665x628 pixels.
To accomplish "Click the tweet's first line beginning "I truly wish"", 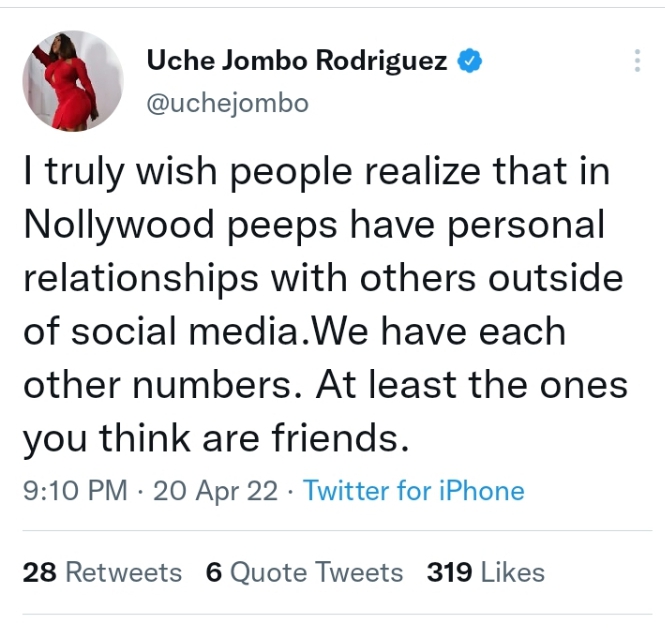I will pos(316,174).
